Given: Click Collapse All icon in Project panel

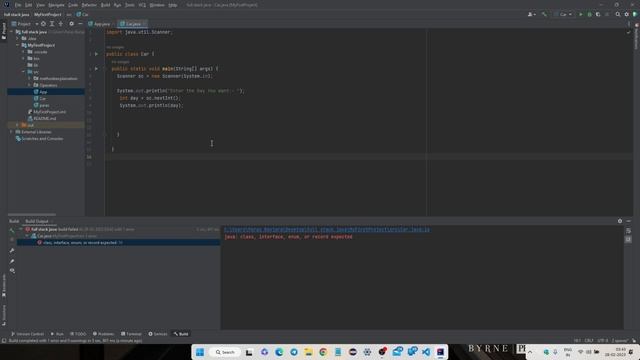Looking at the screenshot, I should coord(61,24).
